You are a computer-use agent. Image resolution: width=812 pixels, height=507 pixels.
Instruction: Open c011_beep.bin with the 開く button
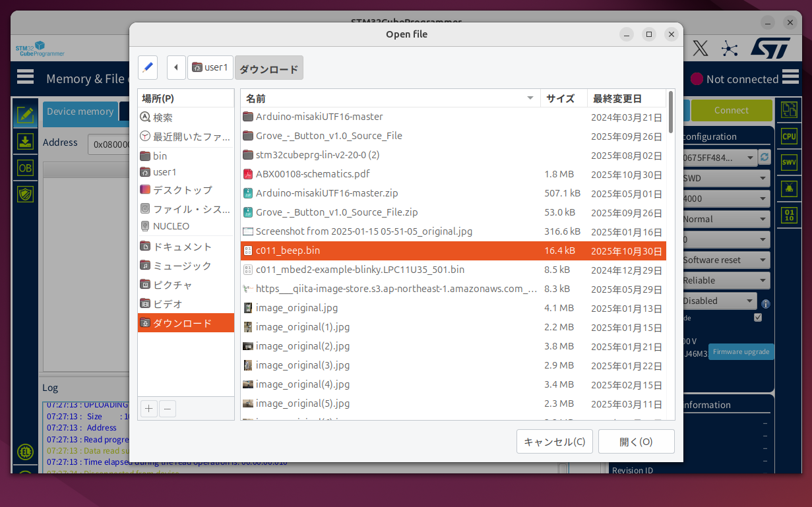point(635,441)
